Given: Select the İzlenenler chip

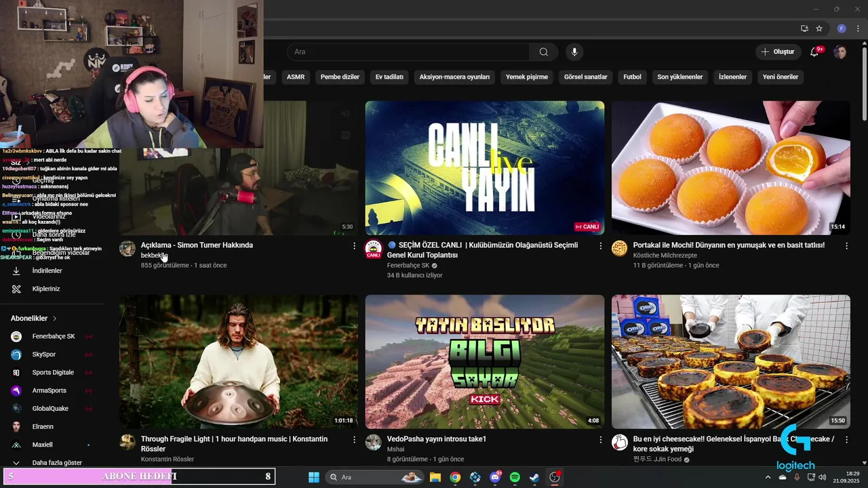Looking at the screenshot, I should [x=732, y=77].
